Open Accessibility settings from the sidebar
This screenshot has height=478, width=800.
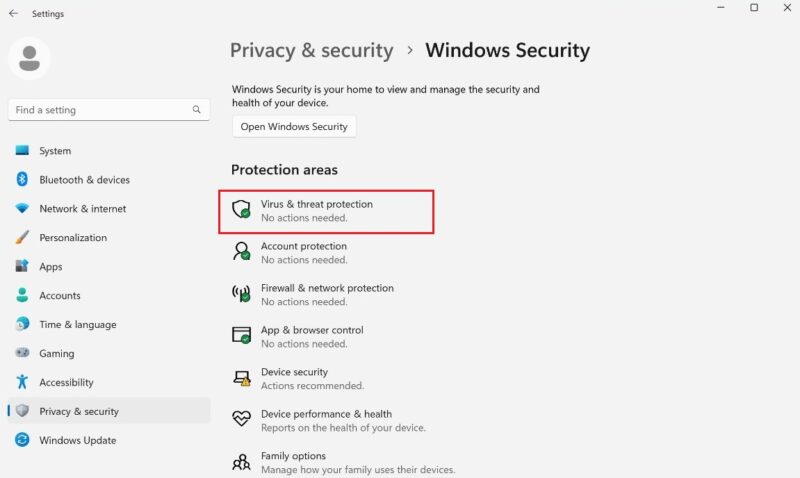pyautogui.click(x=66, y=382)
